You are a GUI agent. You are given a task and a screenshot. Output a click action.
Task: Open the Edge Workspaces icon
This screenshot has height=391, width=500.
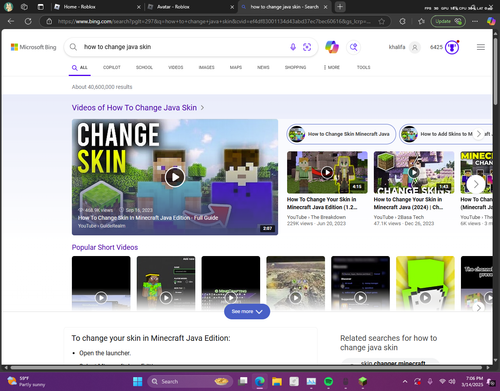point(24,7)
